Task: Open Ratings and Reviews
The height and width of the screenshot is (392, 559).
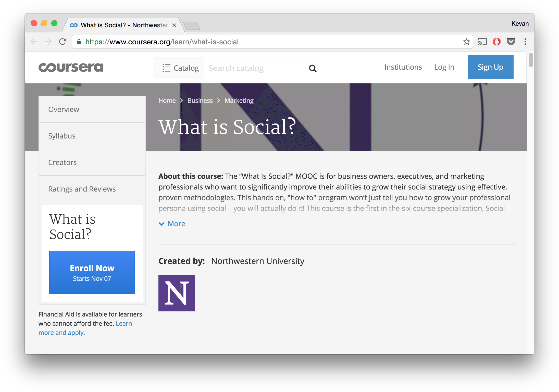Action: (x=82, y=189)
